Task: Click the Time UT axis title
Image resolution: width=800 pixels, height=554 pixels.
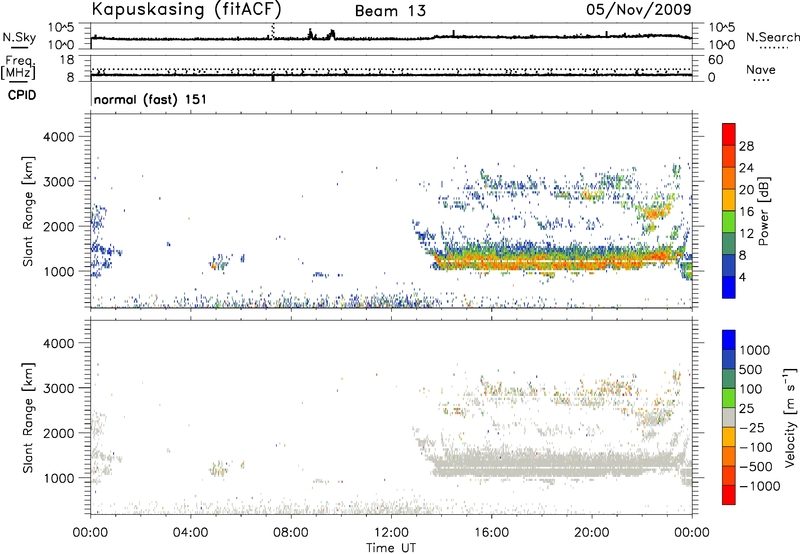Action: 391,548
